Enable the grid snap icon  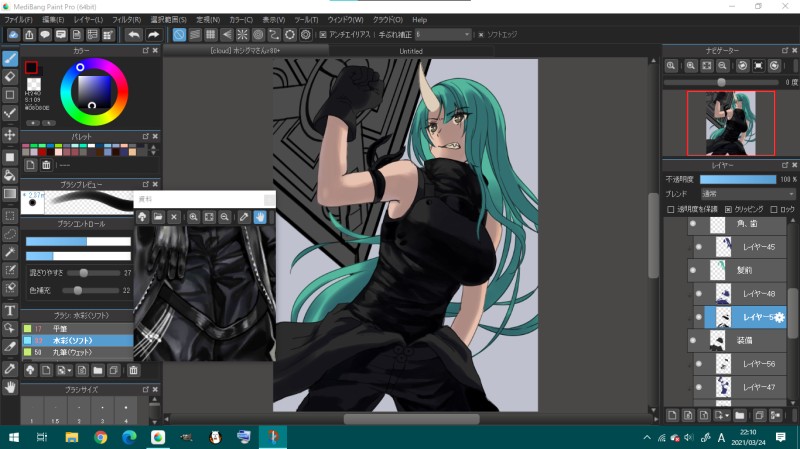pyautogui.click(x=211, y=35)
